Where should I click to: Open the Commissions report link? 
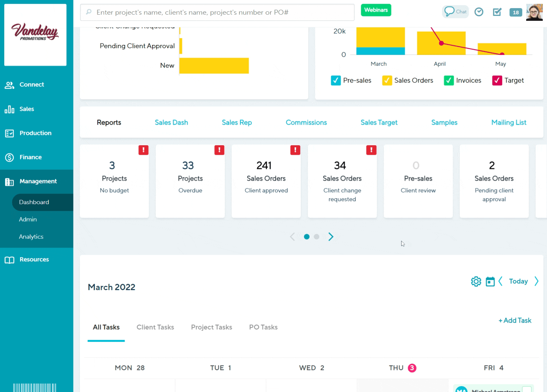click(x=306, y=123)
